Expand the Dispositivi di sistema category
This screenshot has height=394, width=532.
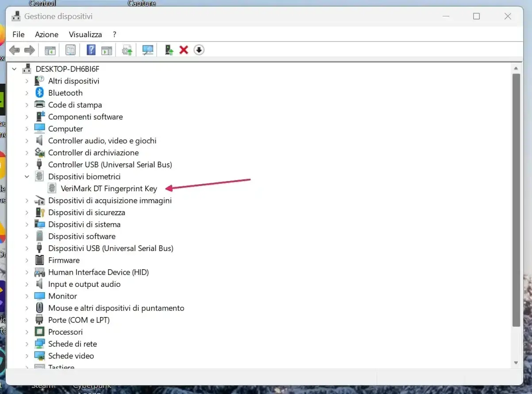27,224
